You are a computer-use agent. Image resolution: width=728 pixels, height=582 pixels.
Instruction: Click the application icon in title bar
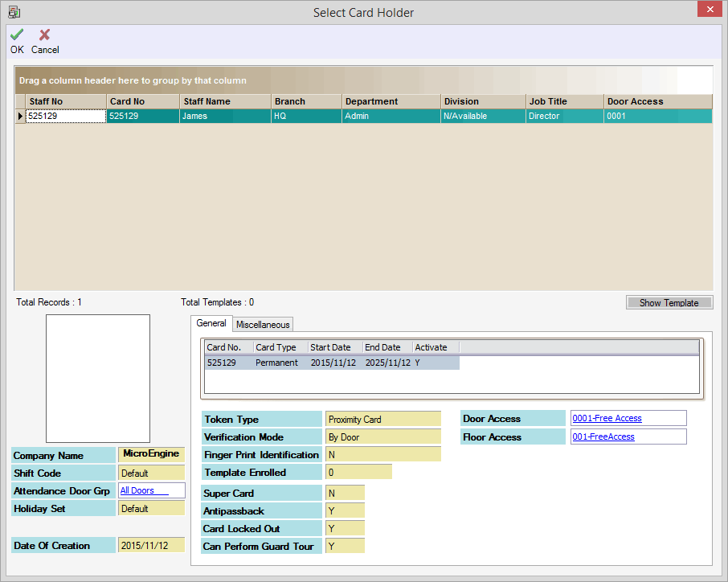pyautogui.click(x=14, y=12)
